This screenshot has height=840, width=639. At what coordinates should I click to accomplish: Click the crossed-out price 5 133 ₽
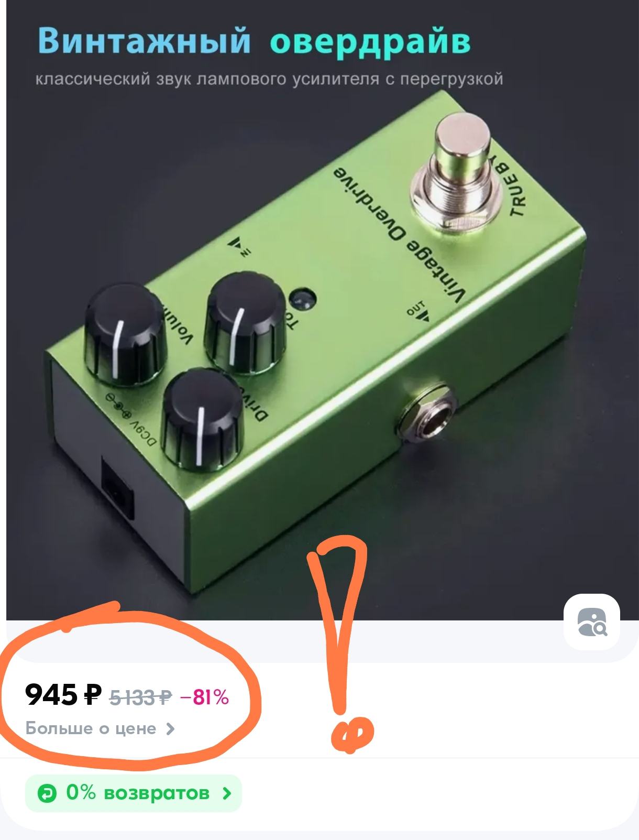coord(140,697)
